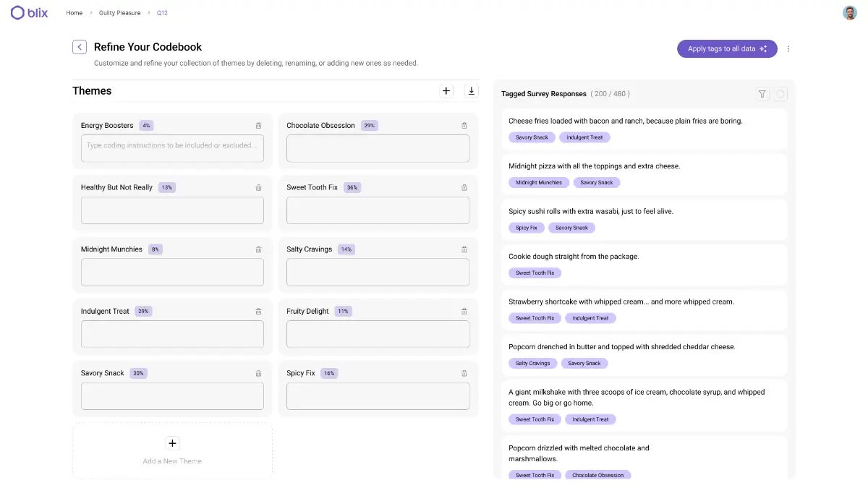The height and width of the screenshot is (488, 868).
Task: Open the filter for tagged survey responses
Action: click(762, 94)
